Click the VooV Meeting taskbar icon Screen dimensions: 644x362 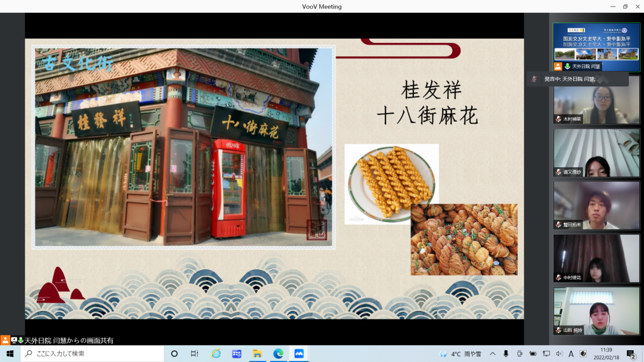pyautogui.click(x=299, y=354)
